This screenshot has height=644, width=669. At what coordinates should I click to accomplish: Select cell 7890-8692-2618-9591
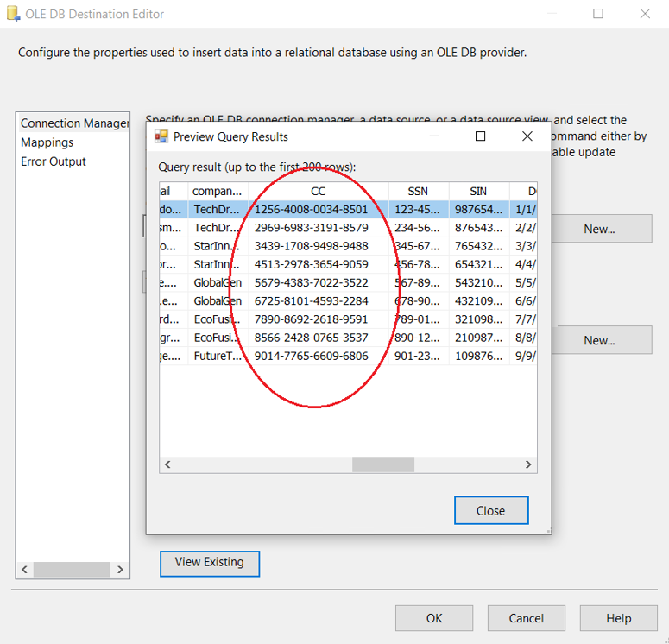[319, 319]
